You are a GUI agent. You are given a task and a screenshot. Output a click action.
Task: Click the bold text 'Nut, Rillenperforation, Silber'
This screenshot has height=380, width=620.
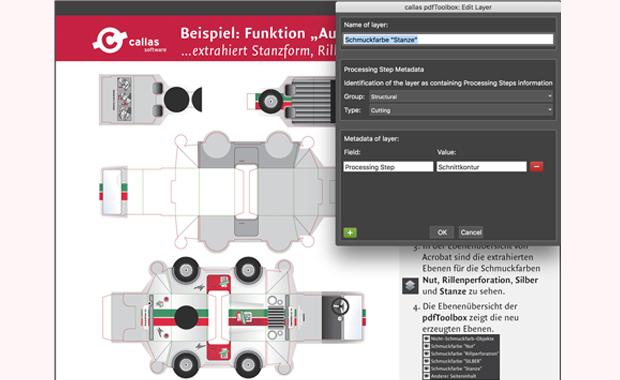(480, 280)
